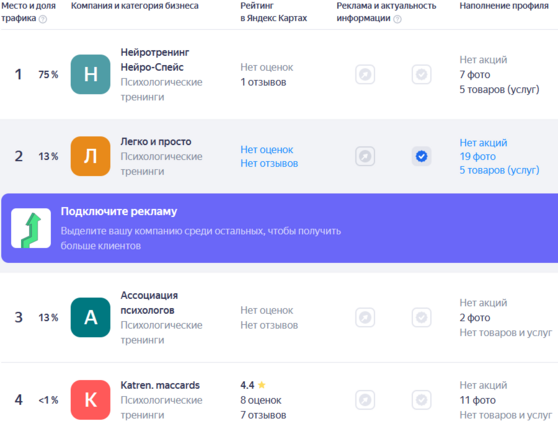Click the grey verification check in Katren row
558x434 pixels.
[422, 400]
